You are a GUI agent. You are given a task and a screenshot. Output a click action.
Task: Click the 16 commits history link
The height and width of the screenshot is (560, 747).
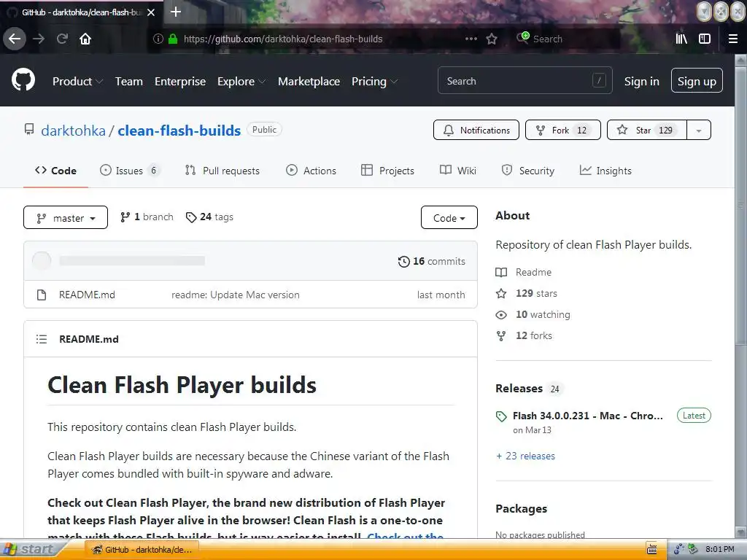point(432,261)
